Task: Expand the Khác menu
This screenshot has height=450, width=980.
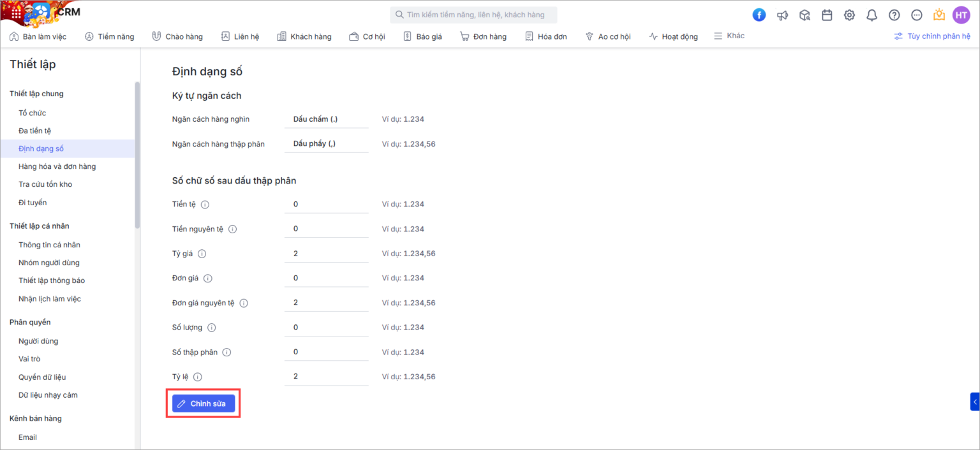Action: (x=729, y=36)
